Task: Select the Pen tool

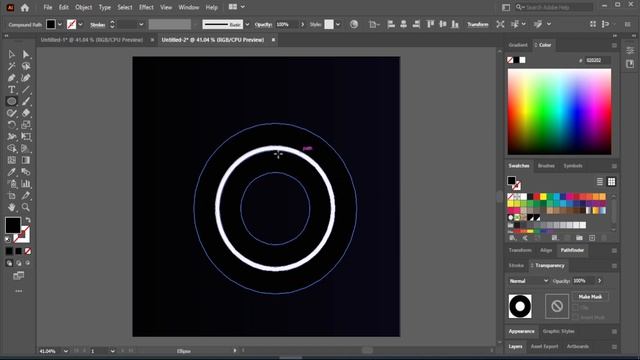Action: pos(11,78)
